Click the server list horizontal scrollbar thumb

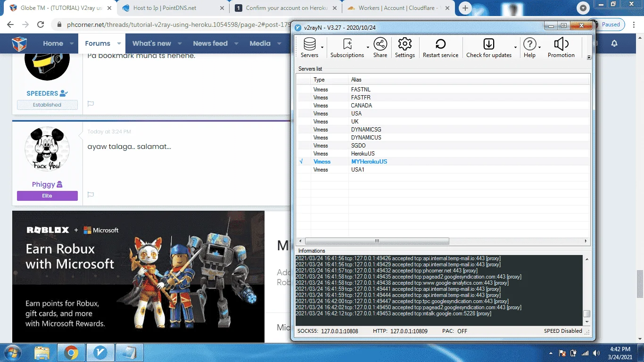tap(377, 241)
